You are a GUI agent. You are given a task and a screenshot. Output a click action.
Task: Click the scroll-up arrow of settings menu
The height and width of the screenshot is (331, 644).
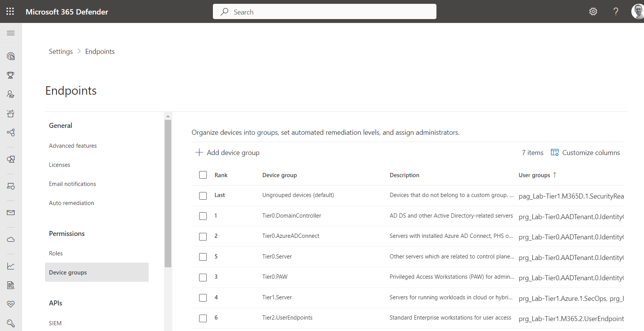[x=168, y=116]
